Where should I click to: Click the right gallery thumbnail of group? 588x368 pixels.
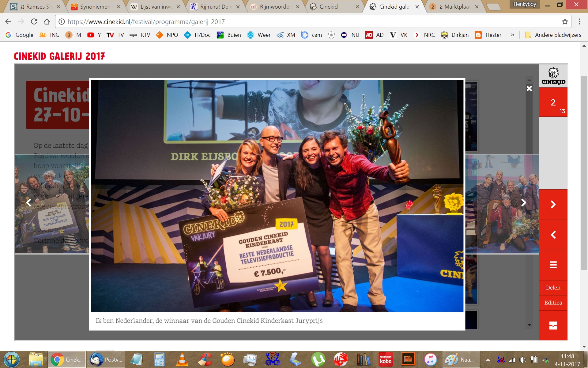click(x=502, y=204)
